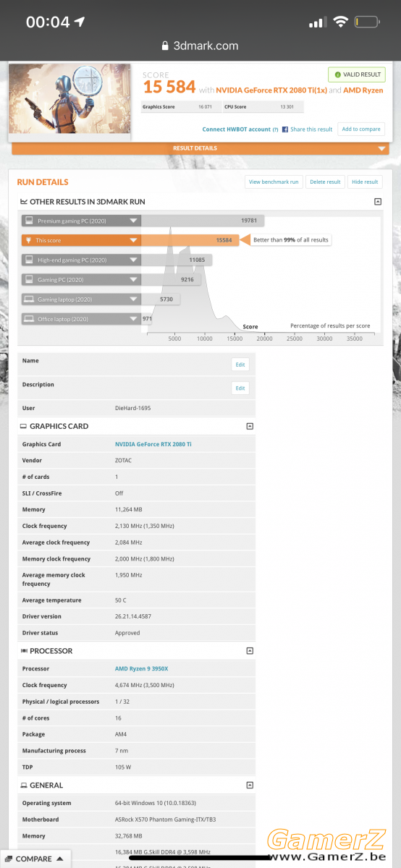Click laptop icon on Office laptop row
Image resolution: width=401 pixels, height=868 pixels.
click(x=29, y=318)
